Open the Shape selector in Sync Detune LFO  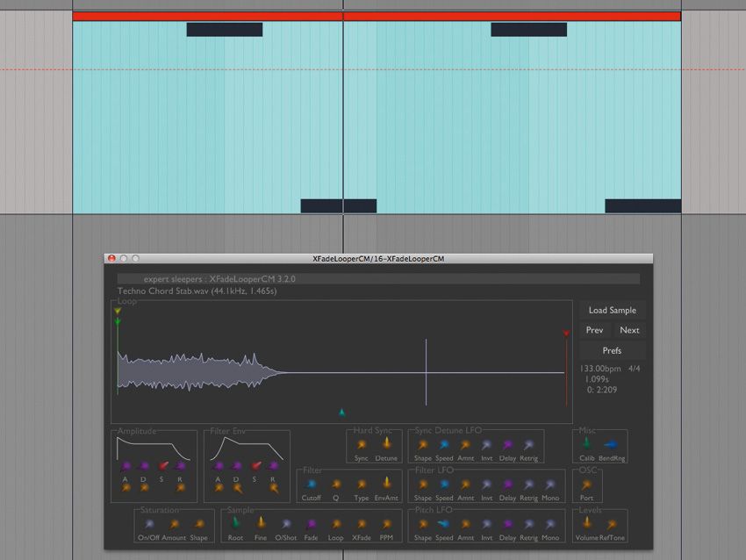click(424, 445)
